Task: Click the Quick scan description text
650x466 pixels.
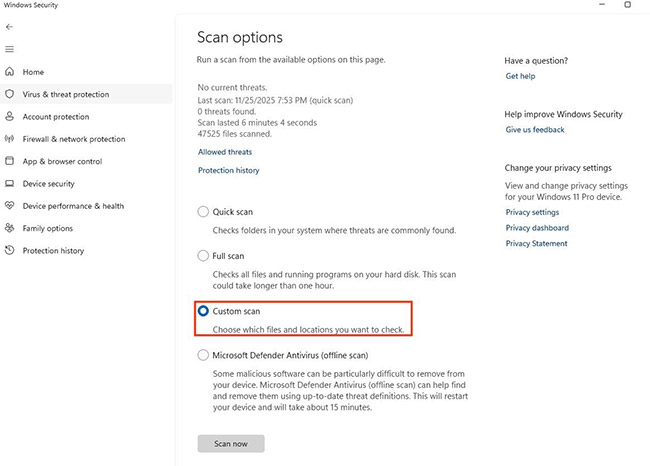Action: coord(334,231)
